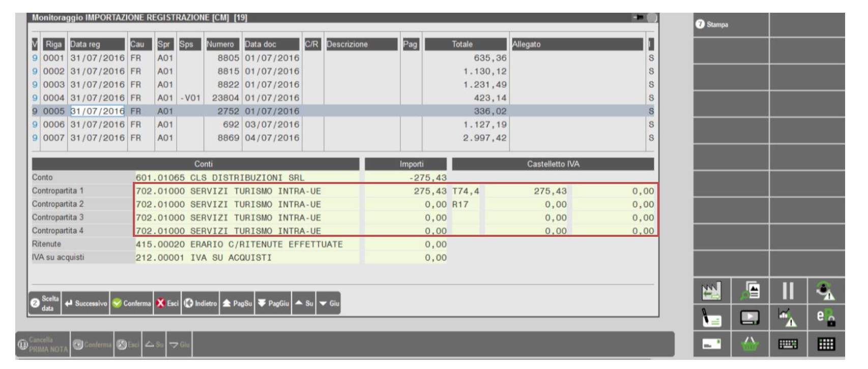Click the chart with warning icon
This screenshot has height=369, width=868.
(x=788, y=318)
